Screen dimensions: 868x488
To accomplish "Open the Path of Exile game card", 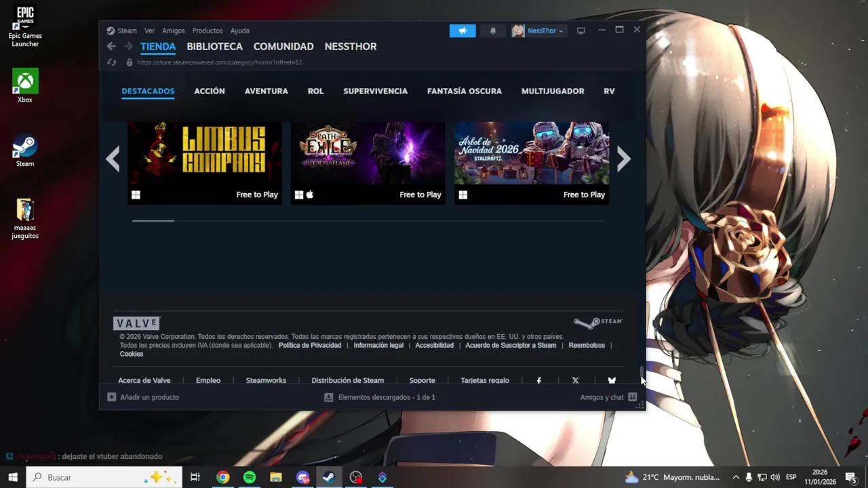I will [368, 163].
